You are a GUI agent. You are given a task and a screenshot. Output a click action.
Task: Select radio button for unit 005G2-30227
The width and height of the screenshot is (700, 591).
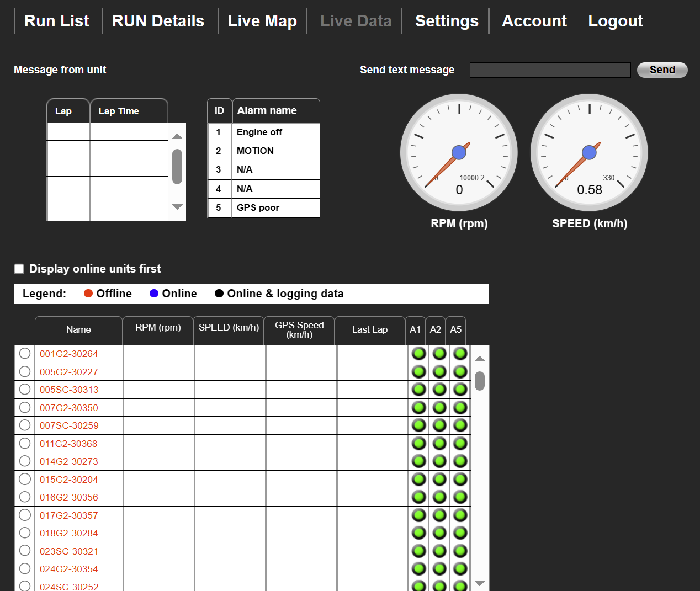coord(25,371)
